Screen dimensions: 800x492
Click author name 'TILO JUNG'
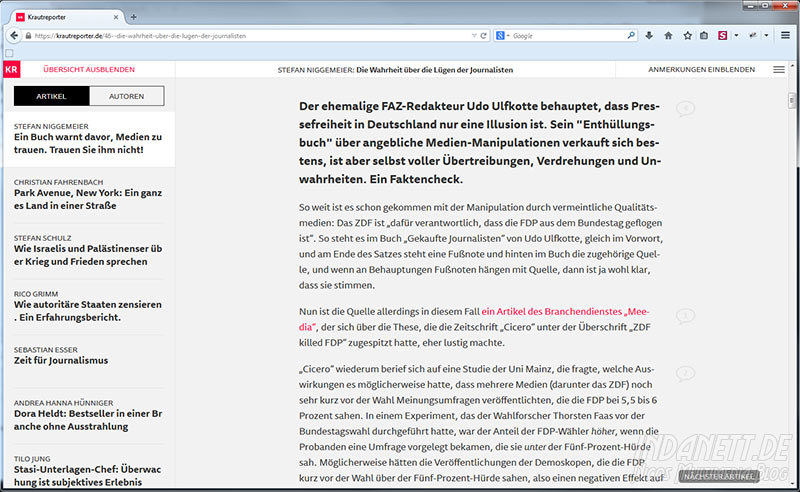click(32, 458)
